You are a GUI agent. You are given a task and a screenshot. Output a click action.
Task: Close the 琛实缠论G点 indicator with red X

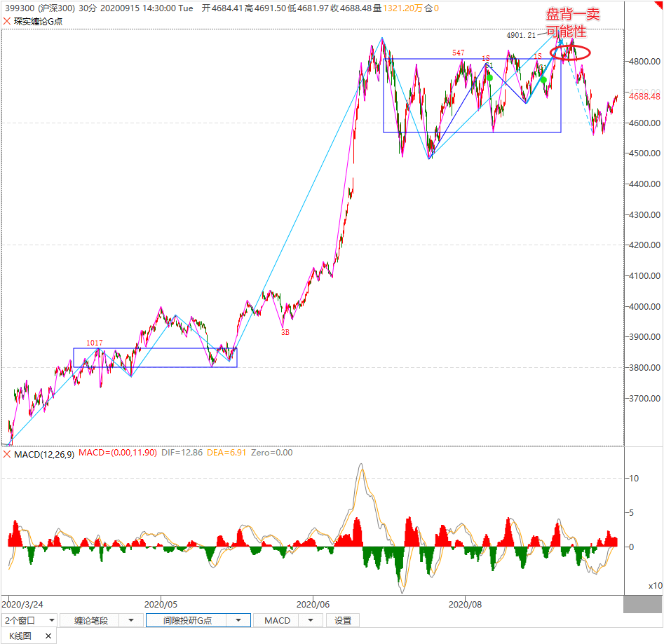[x=7, y=21]
